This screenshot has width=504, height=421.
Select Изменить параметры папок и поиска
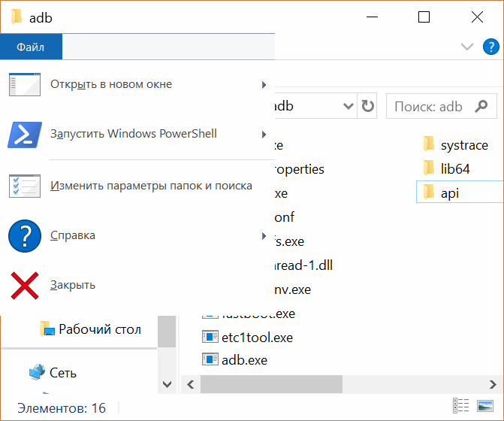coord(137,186)
